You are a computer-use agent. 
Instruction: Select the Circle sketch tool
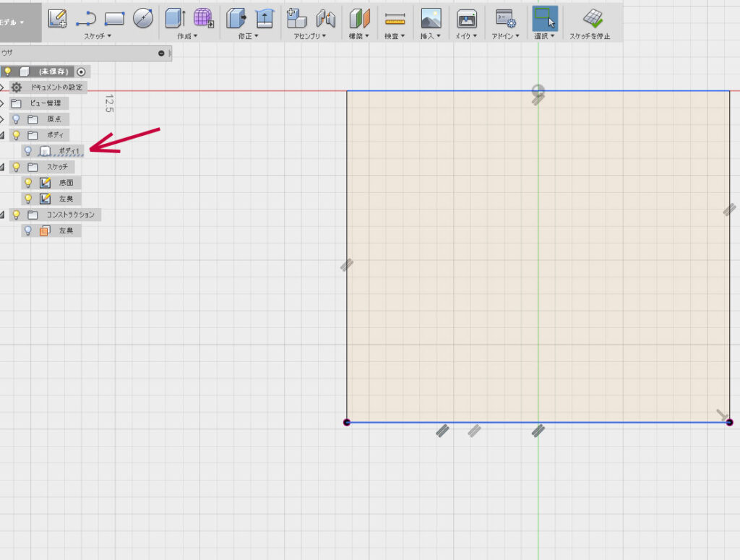pos(143,18)
